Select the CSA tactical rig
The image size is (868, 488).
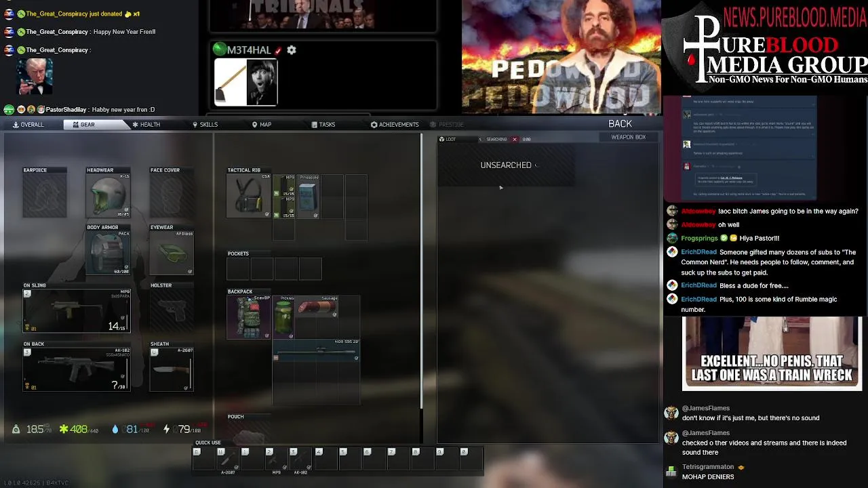pos(249,197)
